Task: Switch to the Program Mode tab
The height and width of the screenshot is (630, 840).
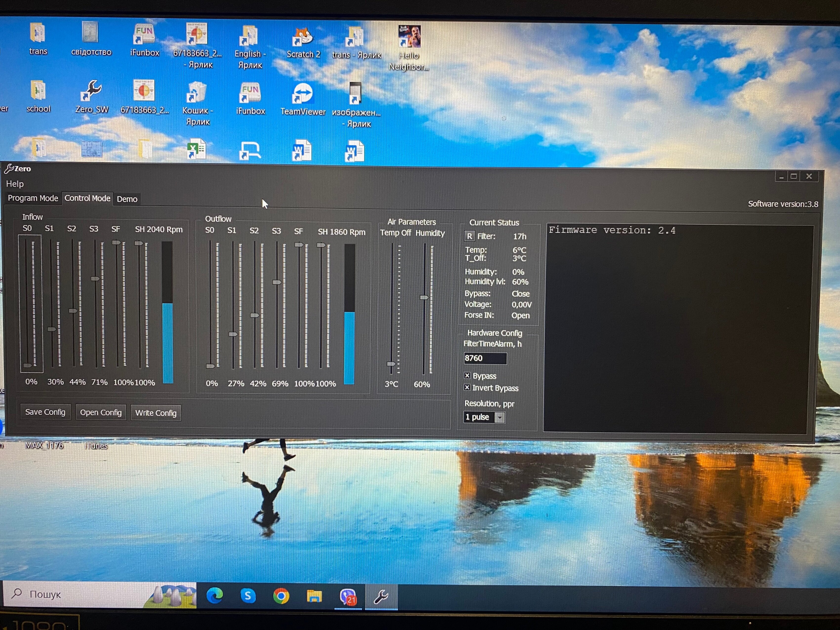Action: (x=33, y=198)
